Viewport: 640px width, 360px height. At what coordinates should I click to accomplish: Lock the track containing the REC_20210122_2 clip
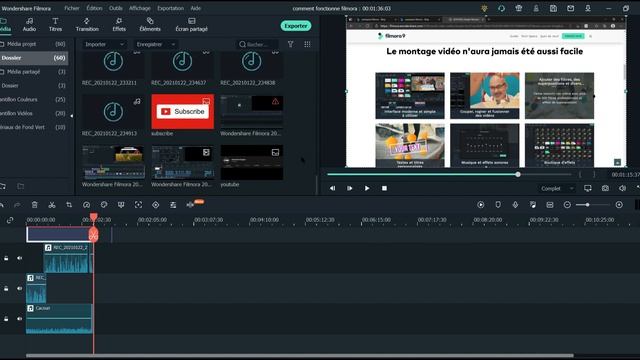tap(6, 258)
